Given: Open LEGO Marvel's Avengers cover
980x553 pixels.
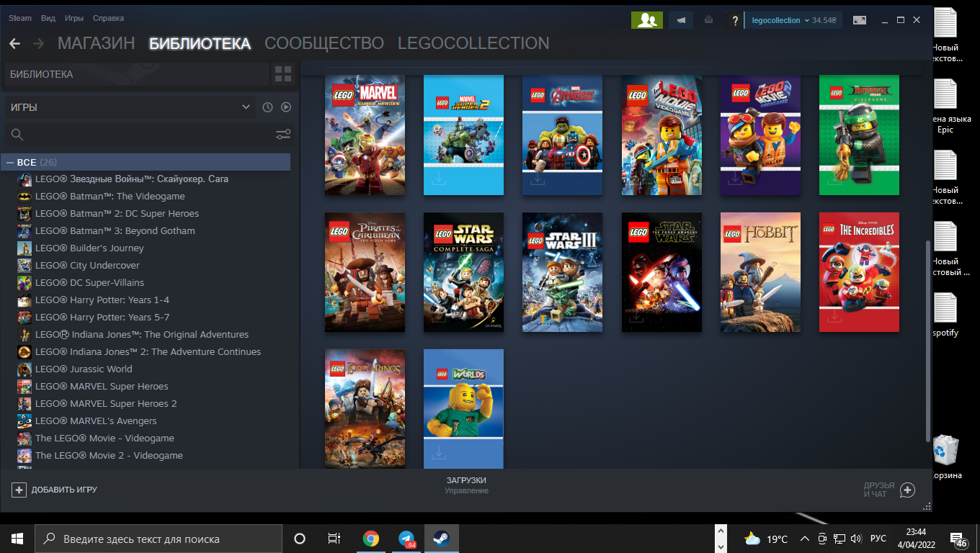Looking at the screenshot, I should [562, 135].
